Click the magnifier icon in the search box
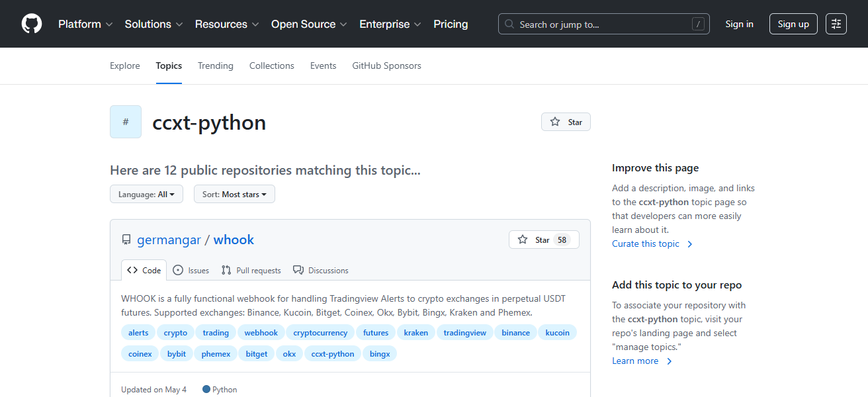The height and width of the screenshot is (397, 868). point(509,24)
